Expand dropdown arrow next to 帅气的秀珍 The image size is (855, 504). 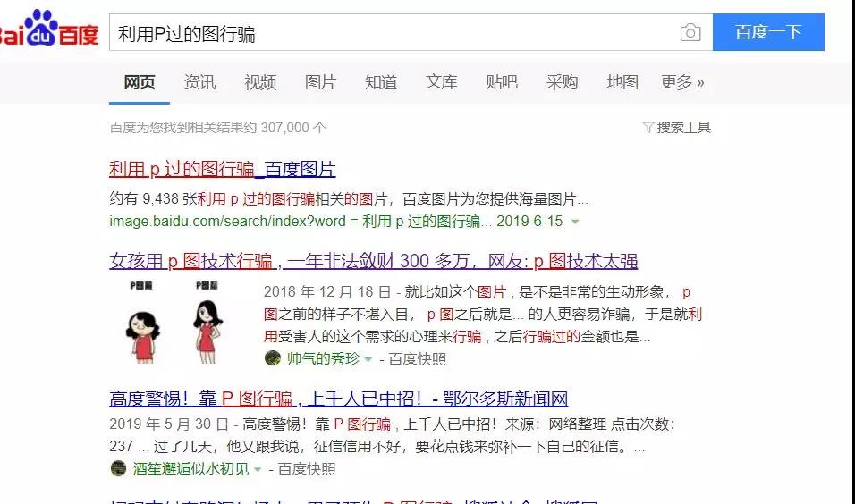click(x=368, y=359)
